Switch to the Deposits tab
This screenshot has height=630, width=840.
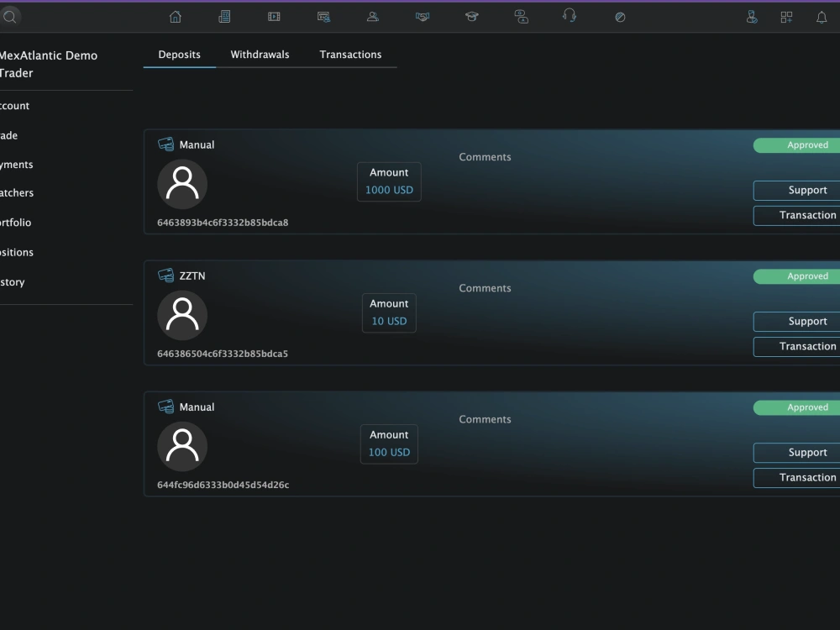(180, 55)
